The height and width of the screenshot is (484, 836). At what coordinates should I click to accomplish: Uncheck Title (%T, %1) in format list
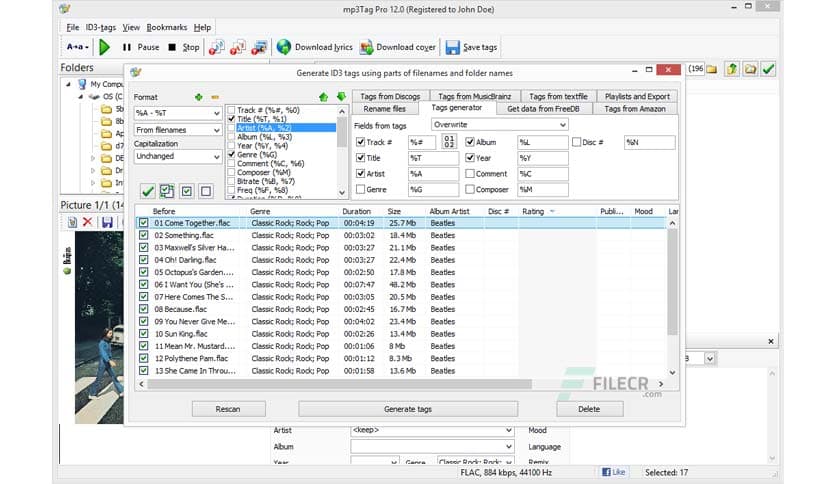(231, 119)
